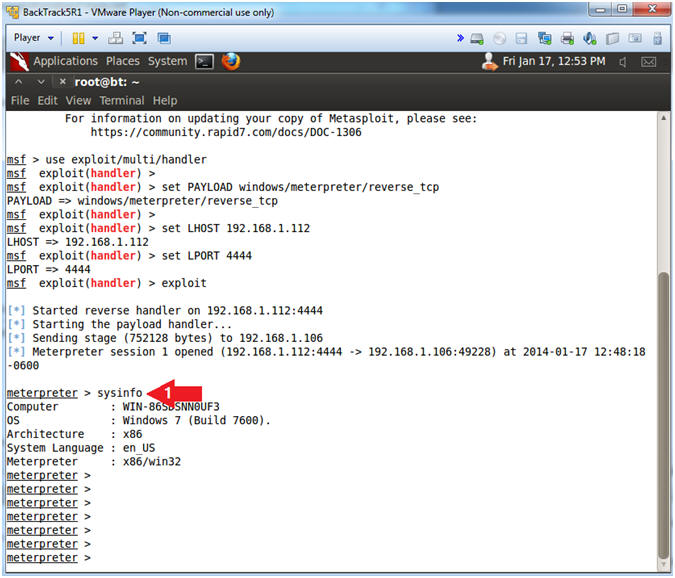Click the root@bt: ~ window title

point(107,82)
